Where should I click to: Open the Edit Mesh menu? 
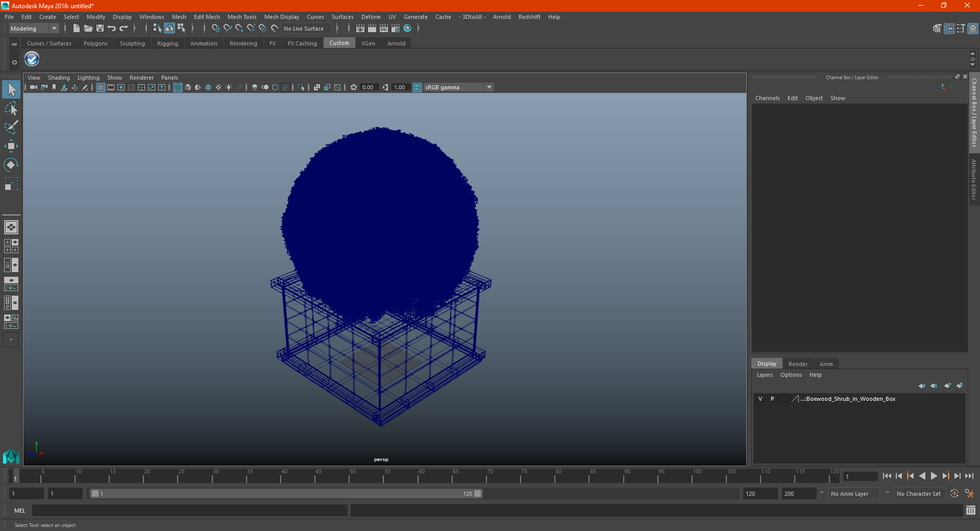coord(207,17)
